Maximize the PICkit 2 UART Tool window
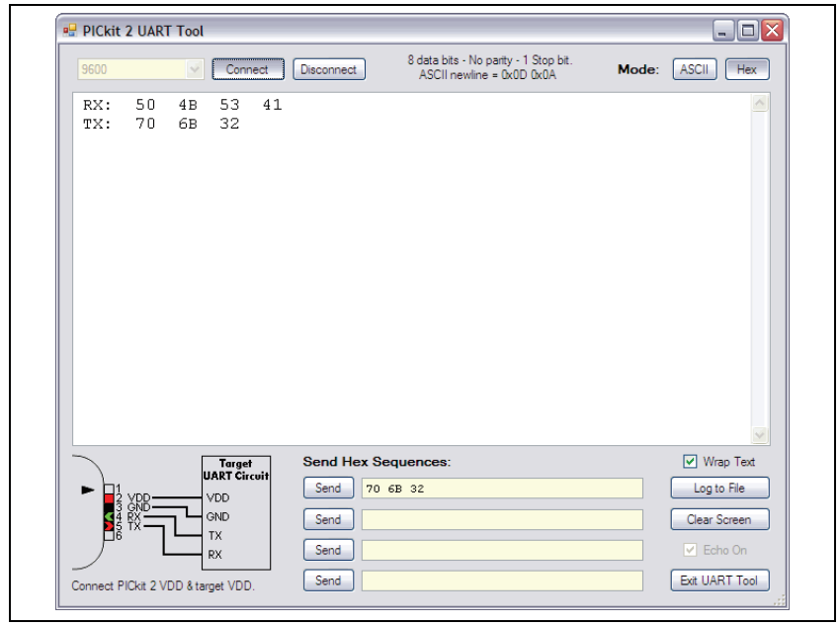The image size is (840, 626). (x=748, y=31)
